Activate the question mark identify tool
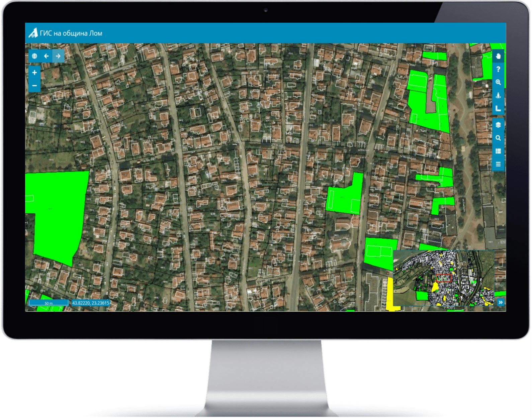The width and height of the screenshot is (532, 418). coord(498,69)
